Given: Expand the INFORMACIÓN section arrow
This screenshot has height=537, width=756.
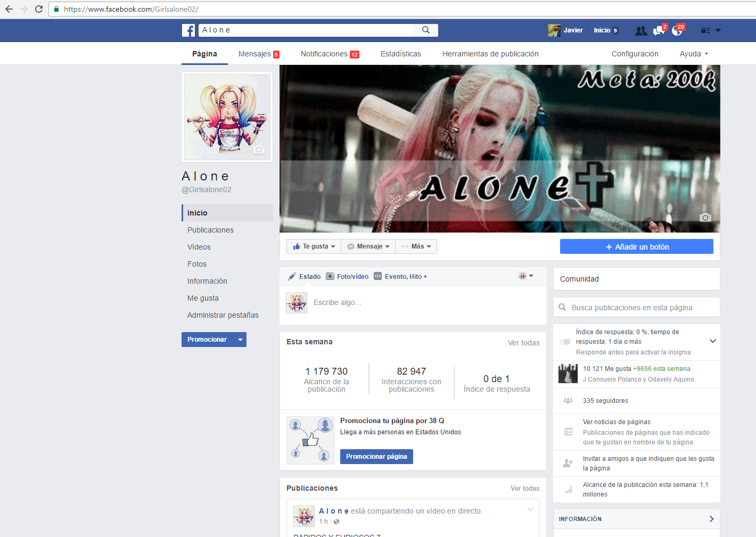Looking at the screenshot, I should (x=712, y=519).
